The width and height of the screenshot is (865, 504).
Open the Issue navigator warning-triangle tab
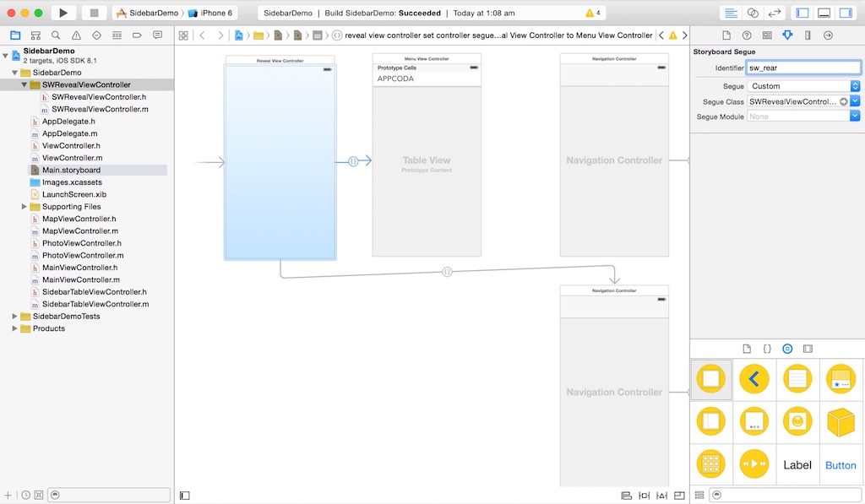click(x=76, y=35)
